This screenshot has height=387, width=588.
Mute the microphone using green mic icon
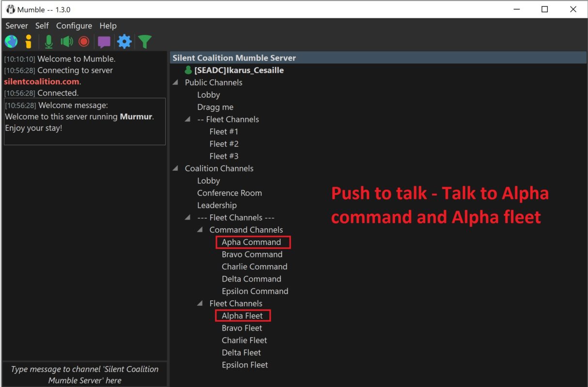pyautogui.click(x=48, y=42)
